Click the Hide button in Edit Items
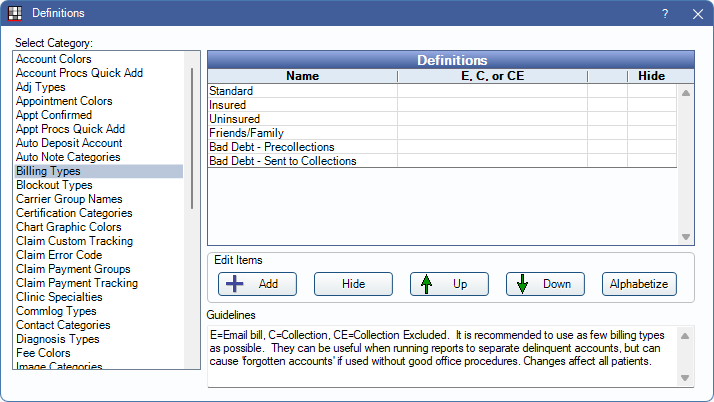714x402 pixels. tap(352, 284)
